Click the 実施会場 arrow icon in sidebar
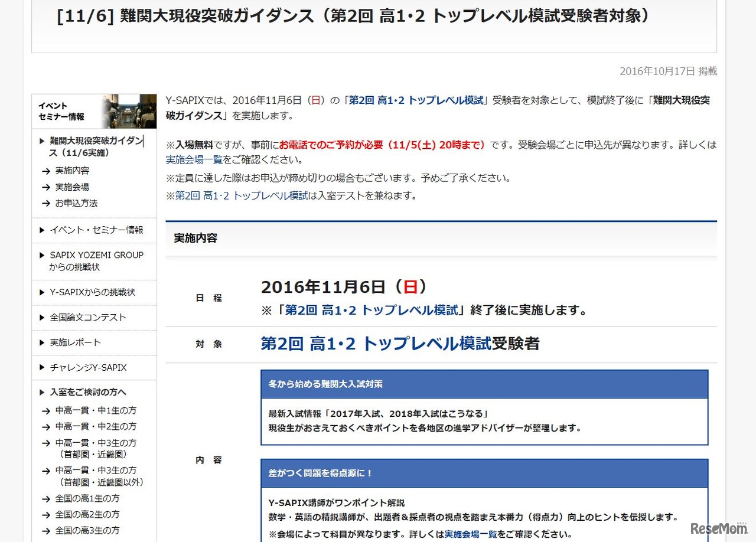756x542 pixels. pos(46,187)
